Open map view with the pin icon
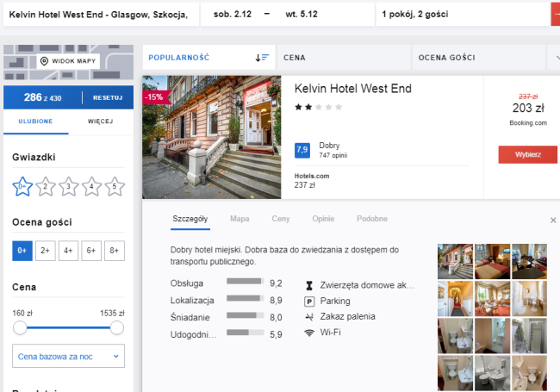The width and height of the screenshot is (560, 392). coord(69,62)
